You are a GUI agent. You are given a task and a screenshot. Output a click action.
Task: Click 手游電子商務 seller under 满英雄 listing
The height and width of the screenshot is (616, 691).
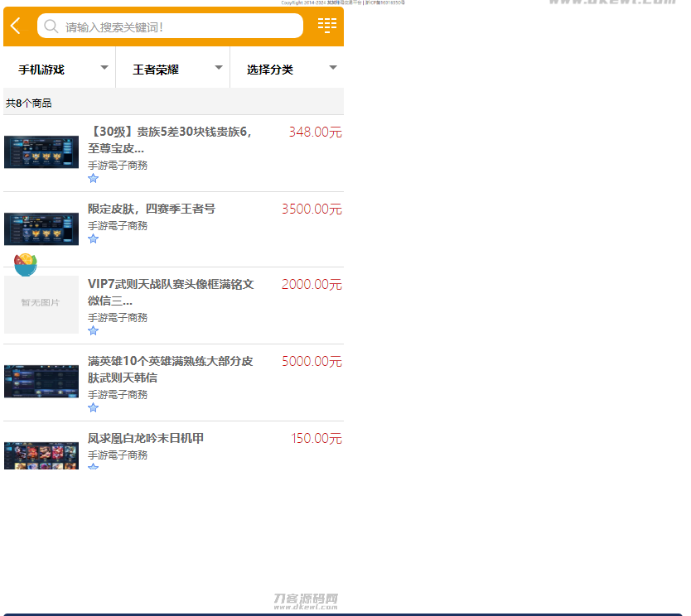pyautogui.click(x=118, y=395)
